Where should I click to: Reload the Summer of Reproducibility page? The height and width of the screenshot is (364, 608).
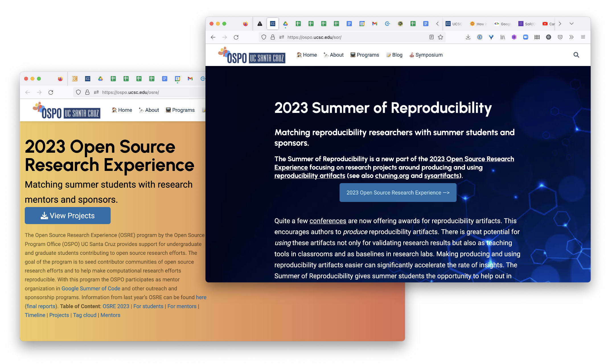coord(236,37)
